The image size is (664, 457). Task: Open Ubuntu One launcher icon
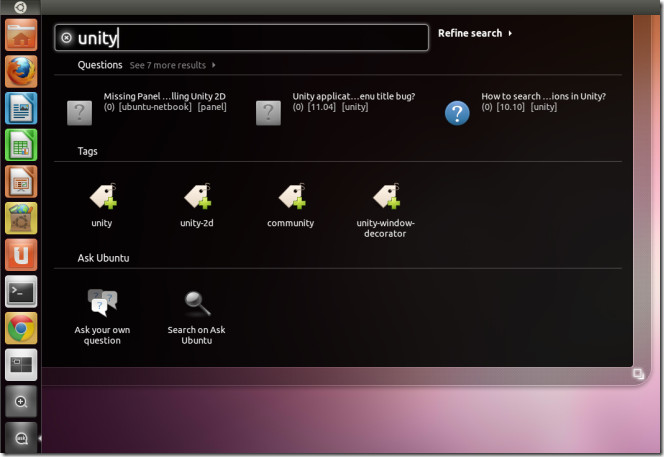coord(21,255)
